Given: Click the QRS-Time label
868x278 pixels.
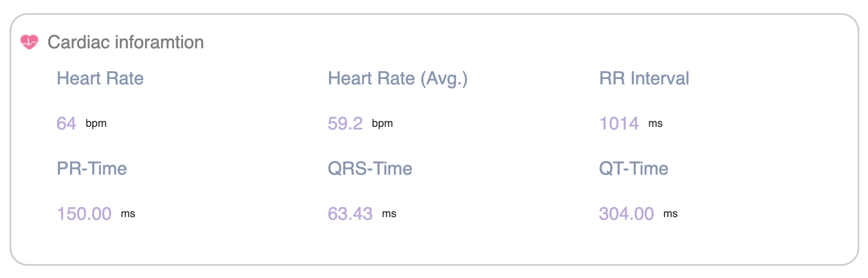Looking at the screenshot, I should point(370,168).
